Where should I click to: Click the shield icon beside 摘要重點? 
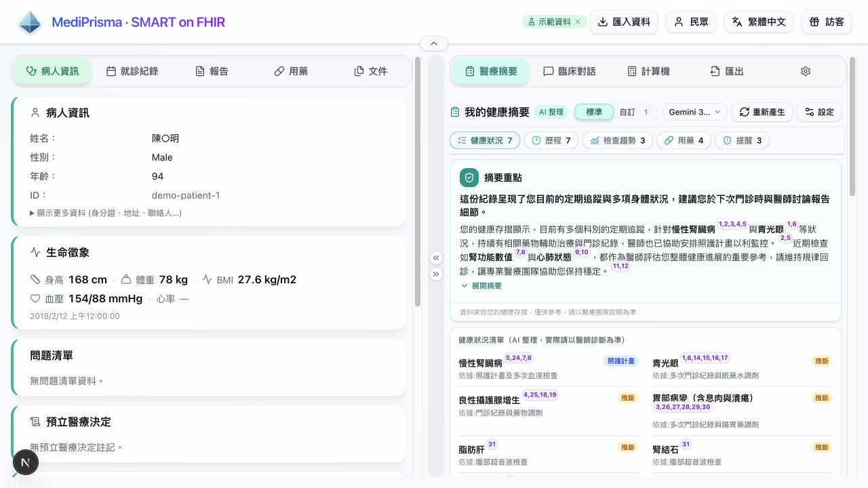[469, 178]
